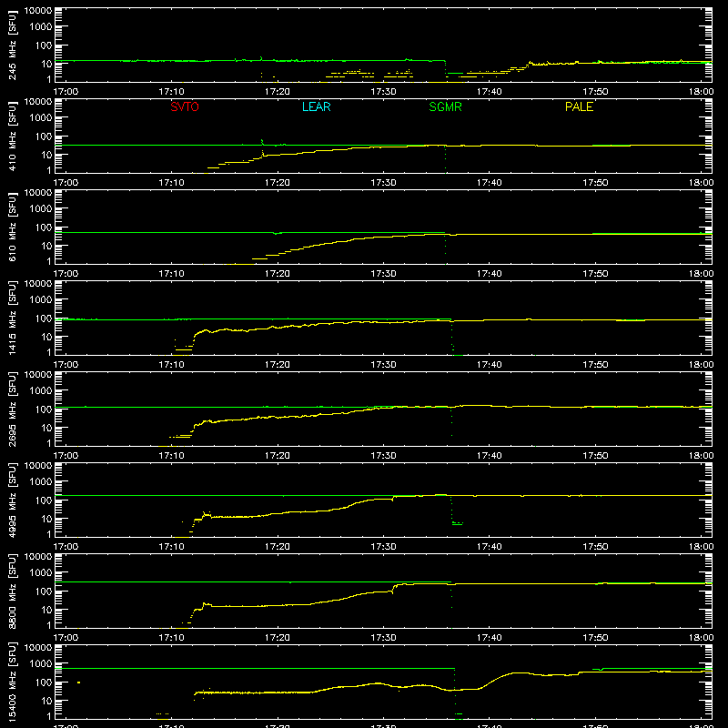Image resolution: width=728 pixels, height=728 pixels.
Task: Click the 10000 tick value on 245 MHz axis
Action: click(38, 11)
